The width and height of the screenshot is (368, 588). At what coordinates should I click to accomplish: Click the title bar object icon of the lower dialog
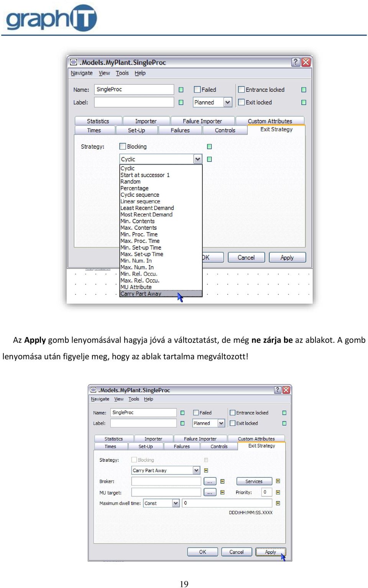[x=93, y=390]
